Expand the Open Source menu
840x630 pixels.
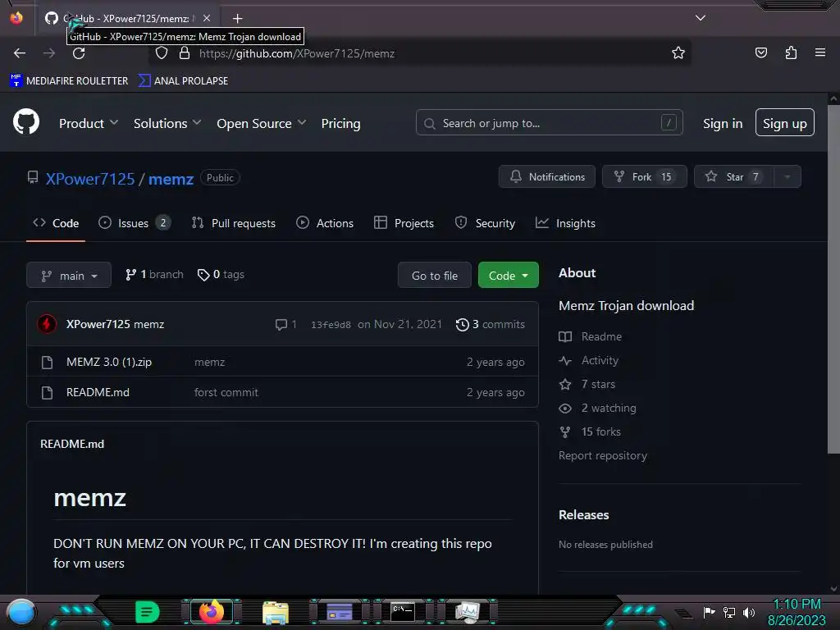[262, 123]
